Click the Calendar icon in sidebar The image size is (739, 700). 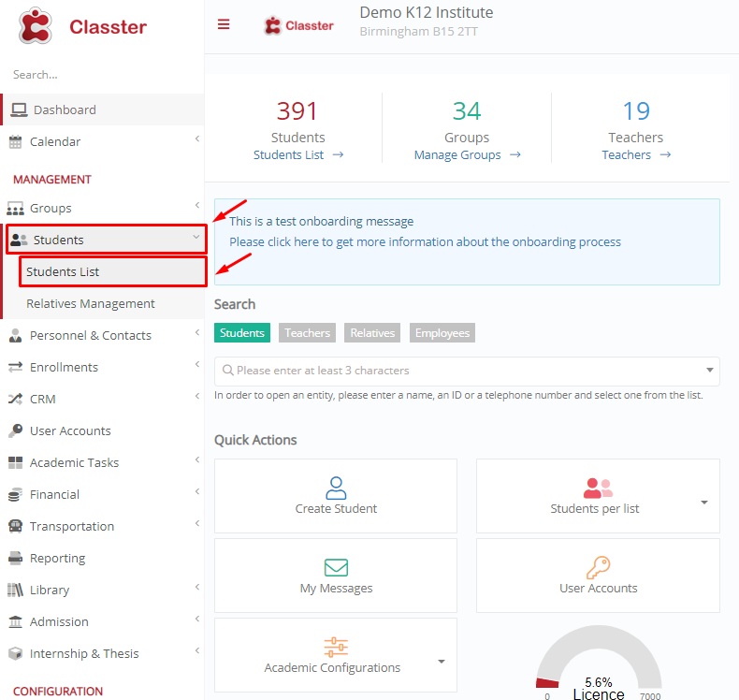(x=16, y=142)
